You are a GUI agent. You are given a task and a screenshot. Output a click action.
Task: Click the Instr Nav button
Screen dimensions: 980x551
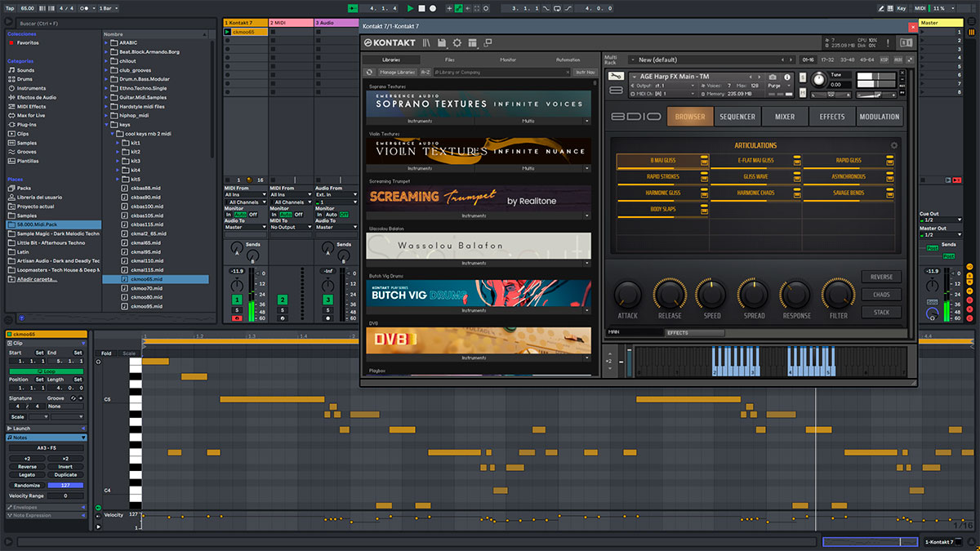(x=585, y=72)
